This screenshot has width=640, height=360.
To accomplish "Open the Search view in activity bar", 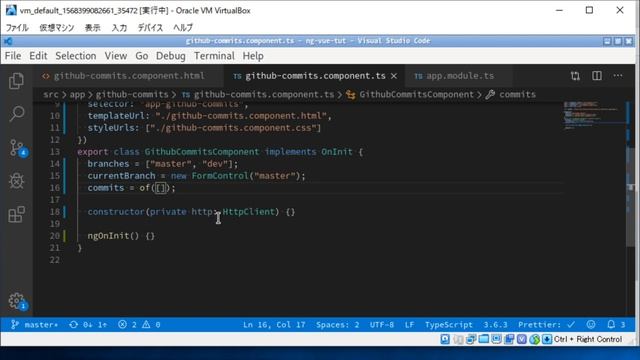I will click(x=16, y=113).
